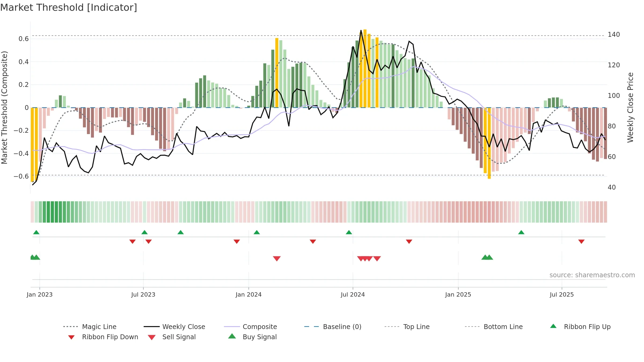Click the Jan 2024 axis label
The image size is (644, 362).
[249, 294]
